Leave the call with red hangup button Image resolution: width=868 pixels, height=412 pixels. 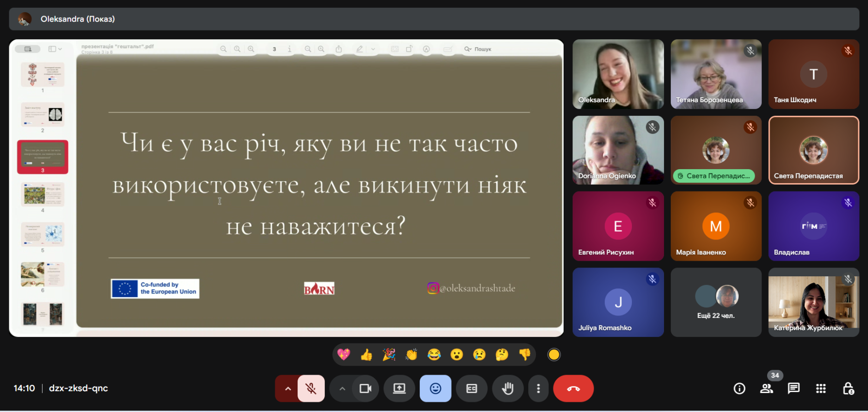[x=573, y=388]
